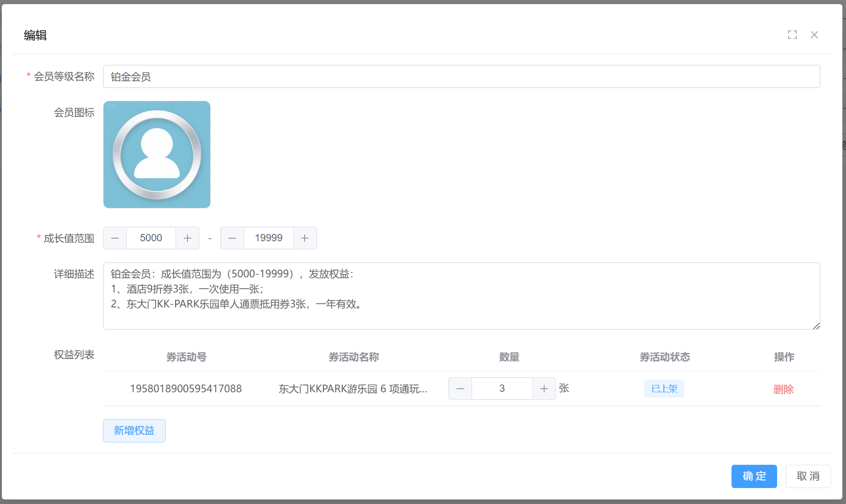This screenshot has width=846, height=504.
Task: Increase the maximum growth value 19999
Action: point(305,238)
